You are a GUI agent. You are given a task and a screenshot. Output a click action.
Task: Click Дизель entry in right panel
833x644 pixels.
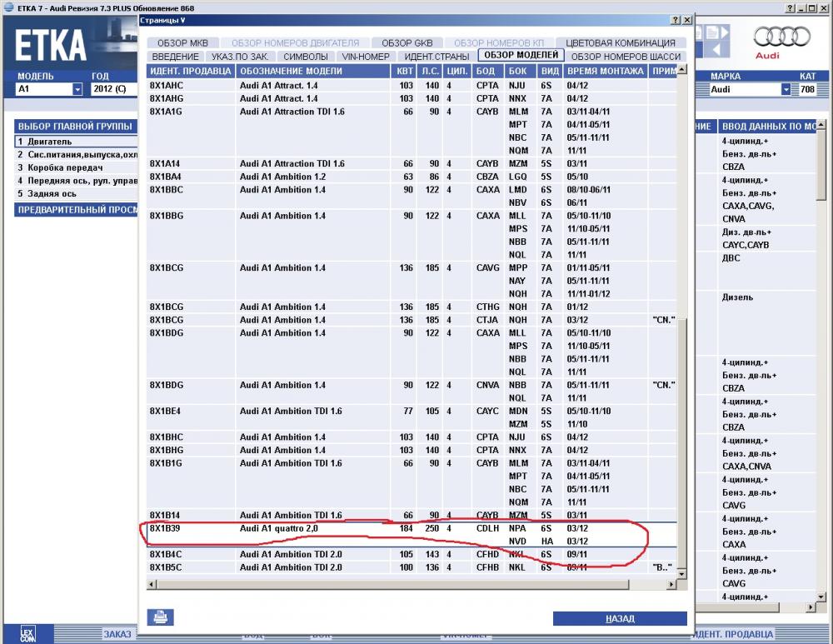click(x=737, y=297)
